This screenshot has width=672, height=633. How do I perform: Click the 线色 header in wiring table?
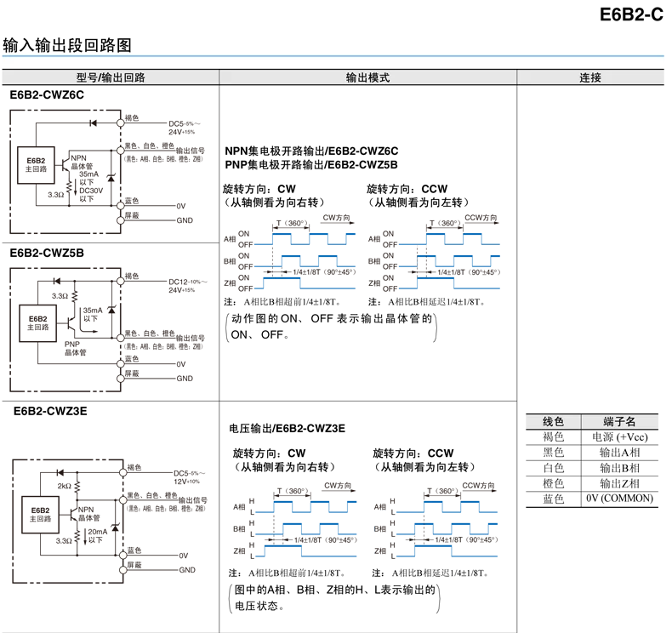pos(553,422)
